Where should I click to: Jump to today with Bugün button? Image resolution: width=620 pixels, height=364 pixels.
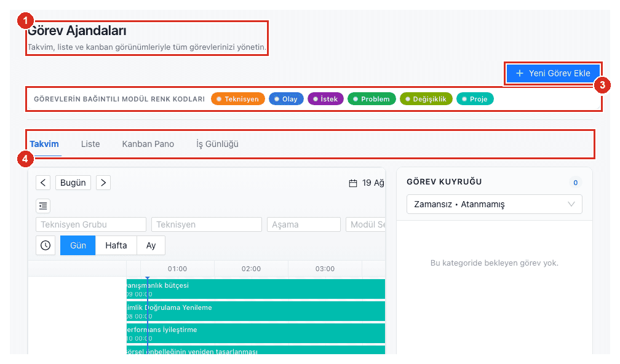[x=73, y=183]
